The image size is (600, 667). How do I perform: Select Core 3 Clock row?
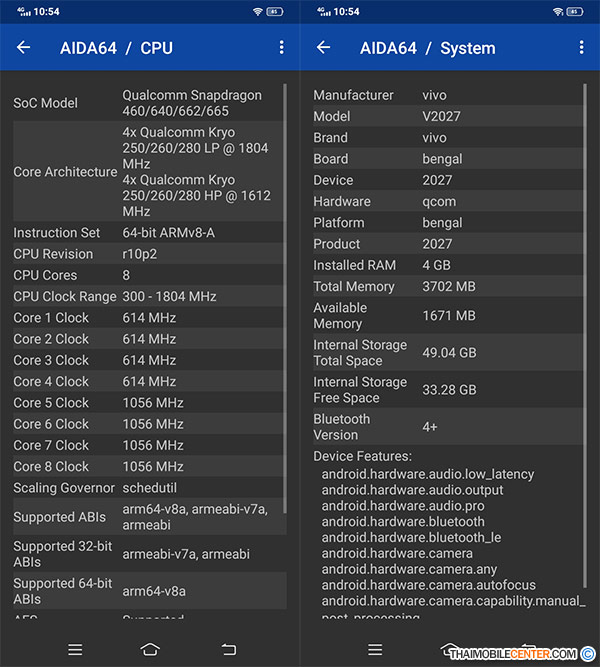[148, 360]
